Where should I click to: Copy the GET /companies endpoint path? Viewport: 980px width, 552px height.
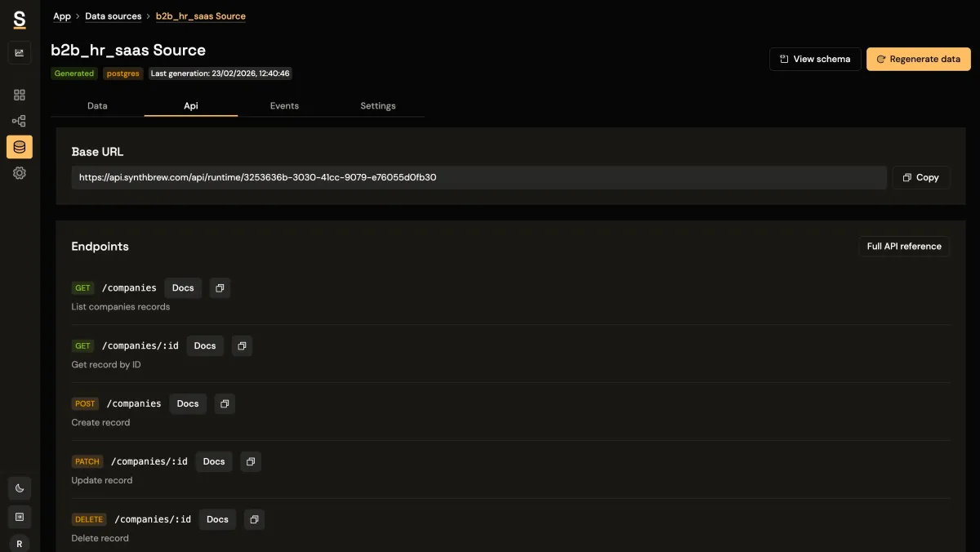pos(220,288)
